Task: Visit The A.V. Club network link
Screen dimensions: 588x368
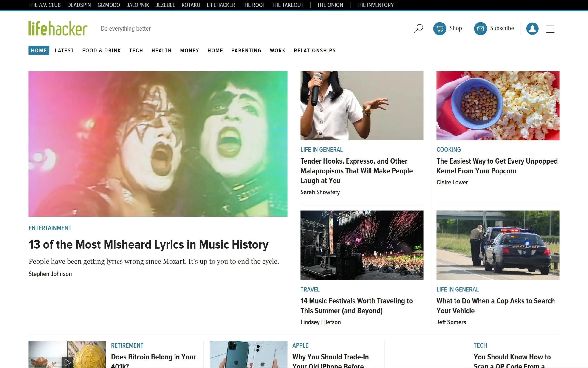Action: (x=45, y=5)
